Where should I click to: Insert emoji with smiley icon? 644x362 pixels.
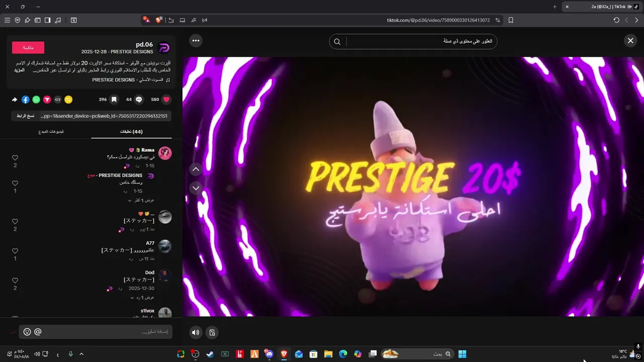click(27, 332)
